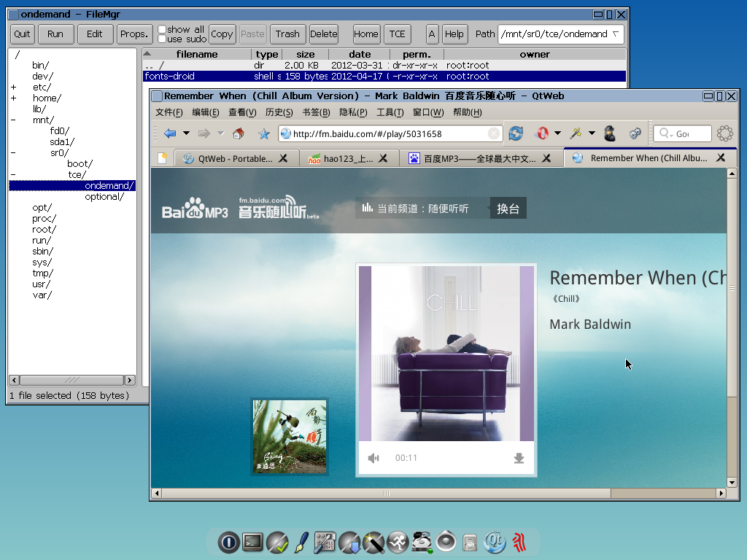Open the Control Panel dock icon

pos(325,542)
